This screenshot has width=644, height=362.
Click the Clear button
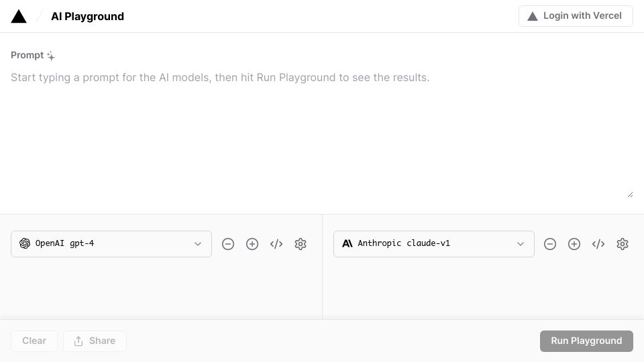[34, 341]
